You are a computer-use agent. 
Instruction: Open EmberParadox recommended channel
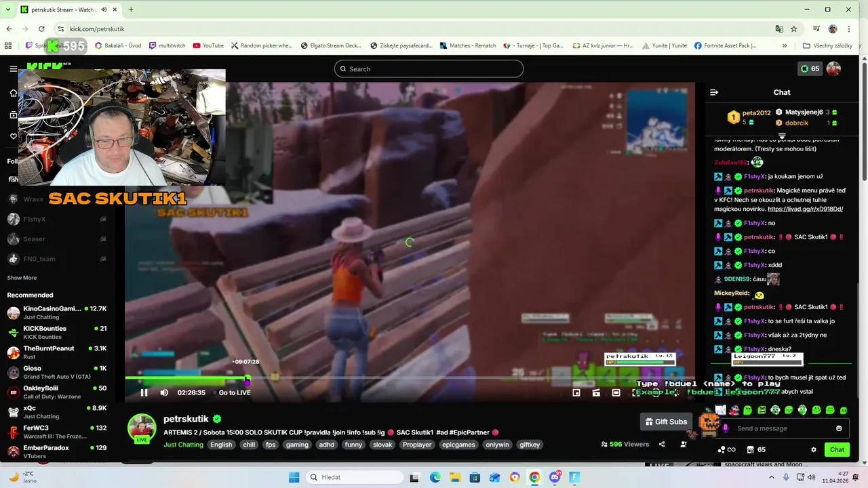[x=57, y=451]
